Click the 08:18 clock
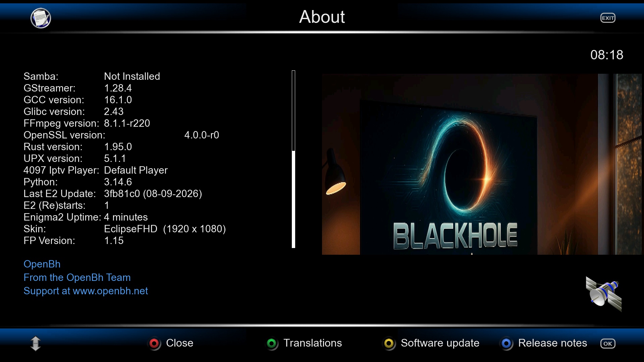The height and width of the screenshot is (362, 644). pyautogui.click(x=607, y=55)
